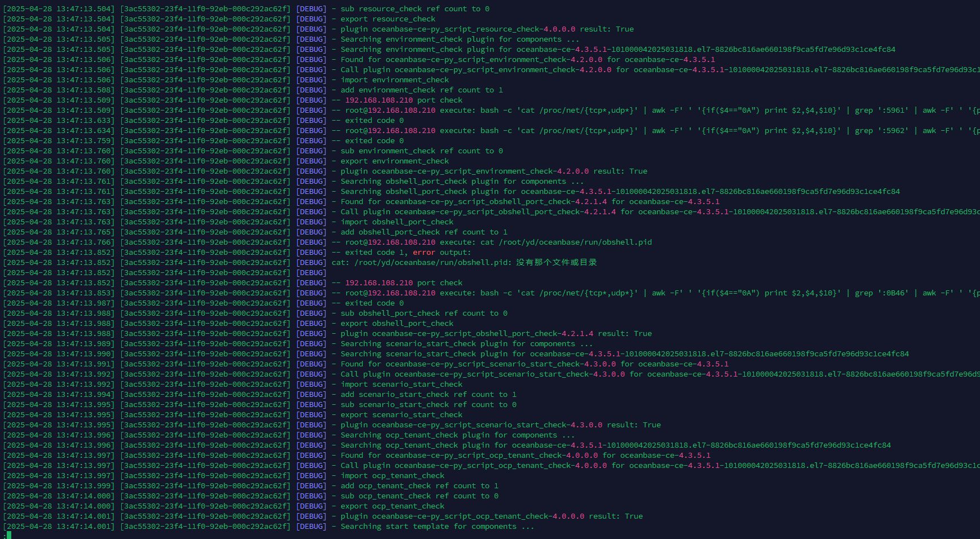Screen dimensions: 980x539
Task: Click the 'export obshell_port_check' line
Action: pyautogui.click(x=397, y=324)
